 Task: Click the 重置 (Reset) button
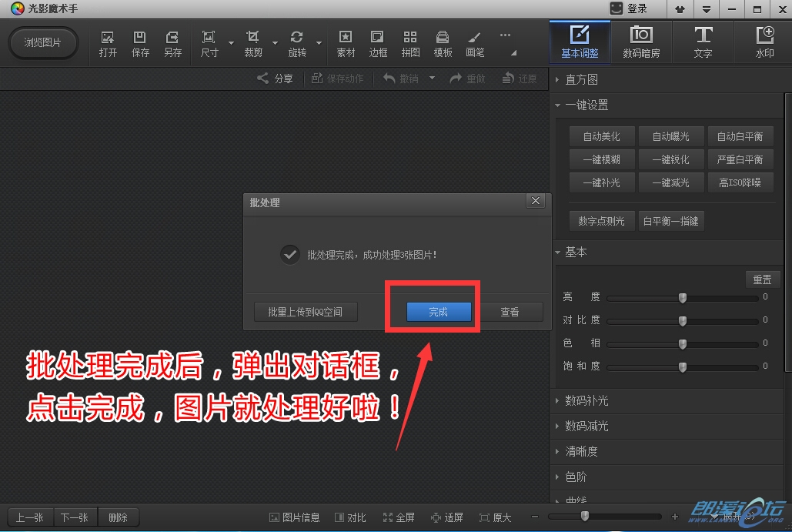(x=762, y=279)
